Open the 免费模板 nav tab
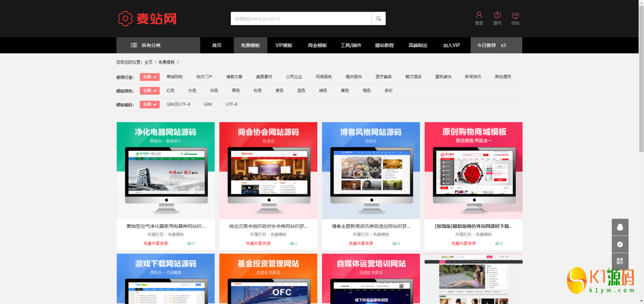644x304 pixels. pos(251,45)
